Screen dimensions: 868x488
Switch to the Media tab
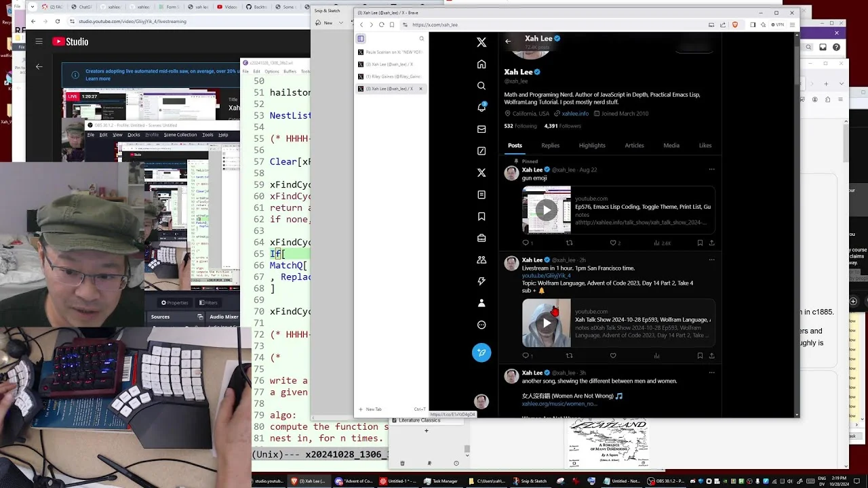point(671,145)
